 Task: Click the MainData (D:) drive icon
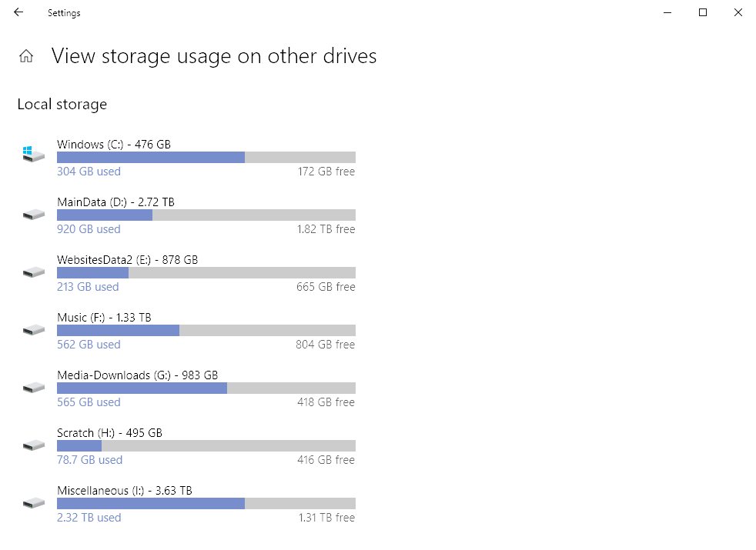34,215
